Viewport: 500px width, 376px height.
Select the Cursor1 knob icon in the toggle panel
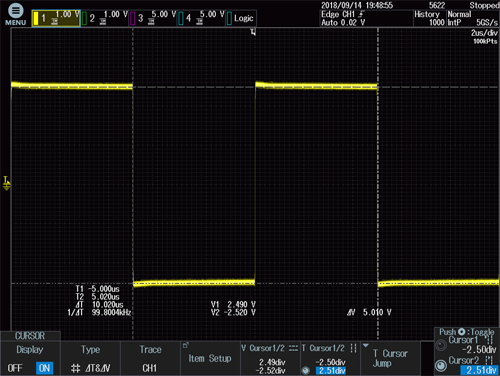(x=441, y=345)
